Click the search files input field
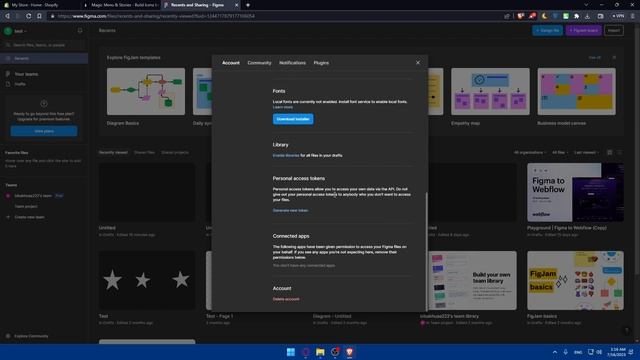 coord(44,45)
